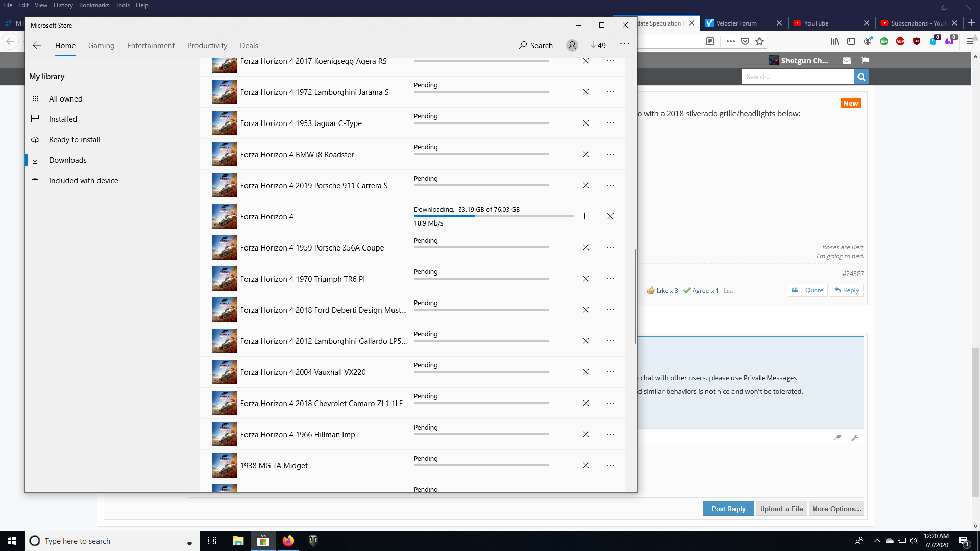Show Installed apps in library
Screen dimensions: 980x551
point(112,119)
